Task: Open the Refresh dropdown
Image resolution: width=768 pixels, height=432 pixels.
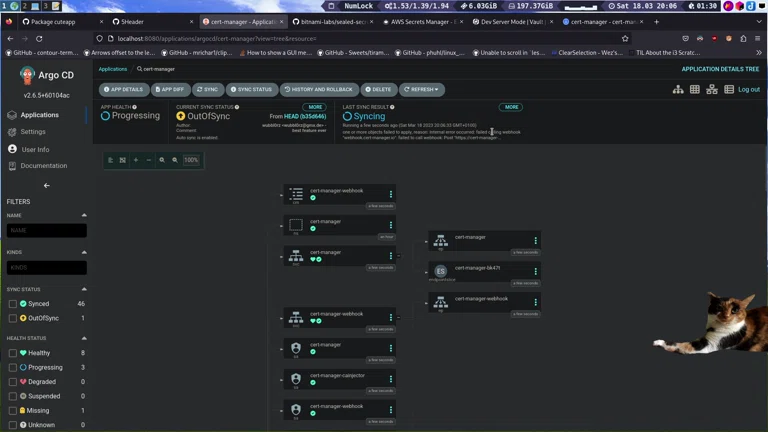Action: (x=422, y=89)
